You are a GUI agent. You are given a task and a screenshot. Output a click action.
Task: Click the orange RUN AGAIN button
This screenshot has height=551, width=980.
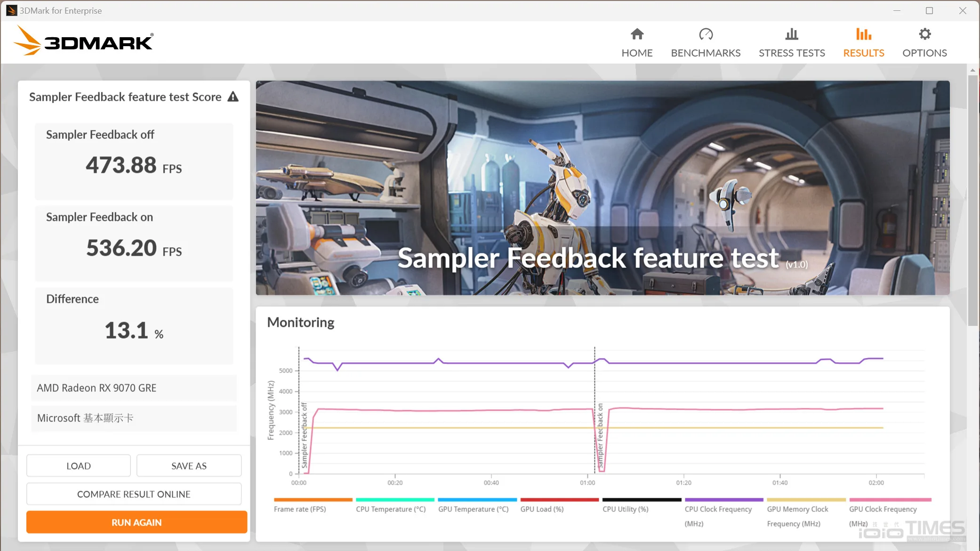137,522
